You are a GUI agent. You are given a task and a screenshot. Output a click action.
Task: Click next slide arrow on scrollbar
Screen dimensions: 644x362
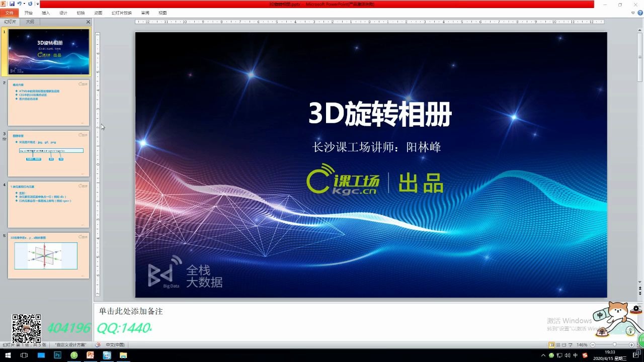pos(640,294)
